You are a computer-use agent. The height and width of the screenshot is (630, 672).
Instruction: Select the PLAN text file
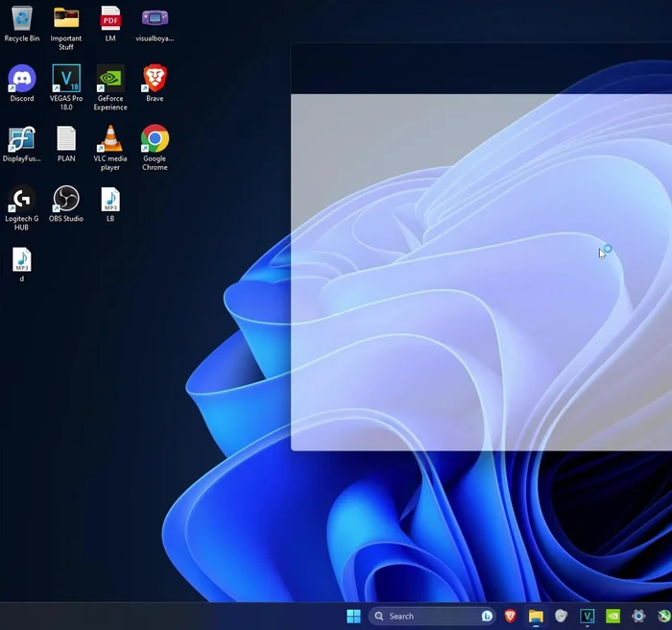click(x=66, y=139)
